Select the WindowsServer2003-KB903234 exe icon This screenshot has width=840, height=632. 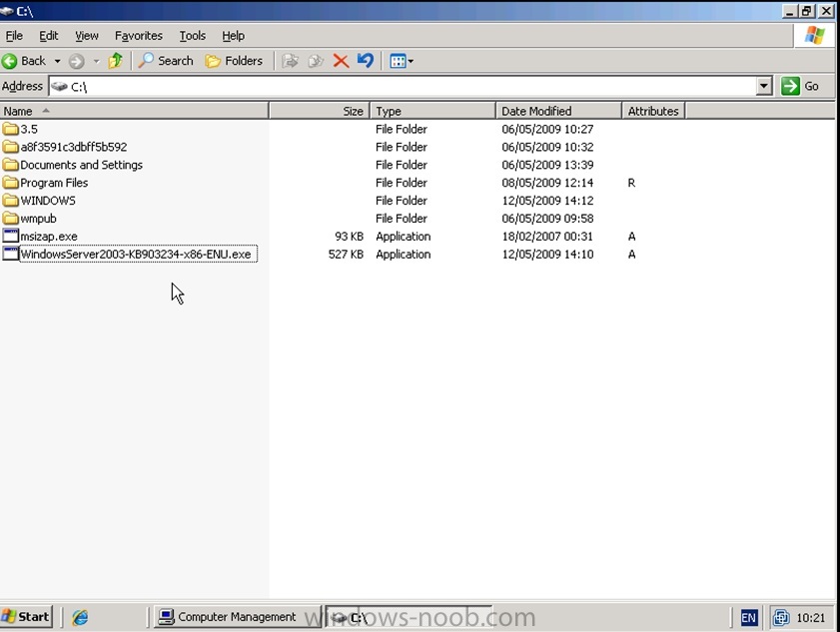coord(10,254)
